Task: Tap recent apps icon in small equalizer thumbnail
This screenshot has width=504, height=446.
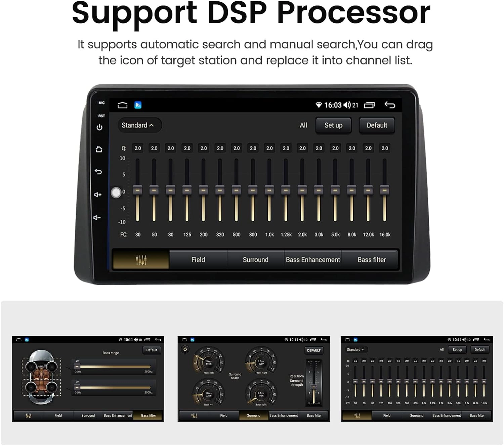Action: (476, 340)
